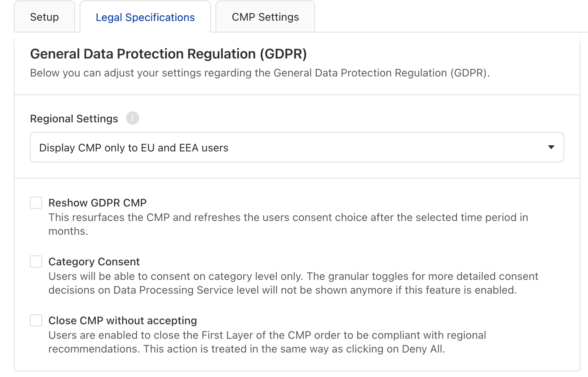Select the Legal Specifications tab
This screenshot has height=377, width=588.
click(x=145, y=17)
